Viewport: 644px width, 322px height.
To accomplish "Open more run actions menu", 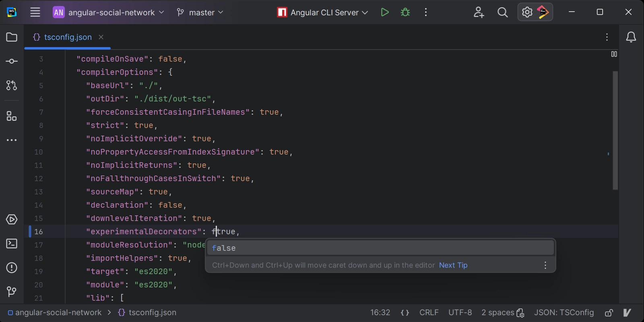I will pyautogui.click(x=426, y=12).
